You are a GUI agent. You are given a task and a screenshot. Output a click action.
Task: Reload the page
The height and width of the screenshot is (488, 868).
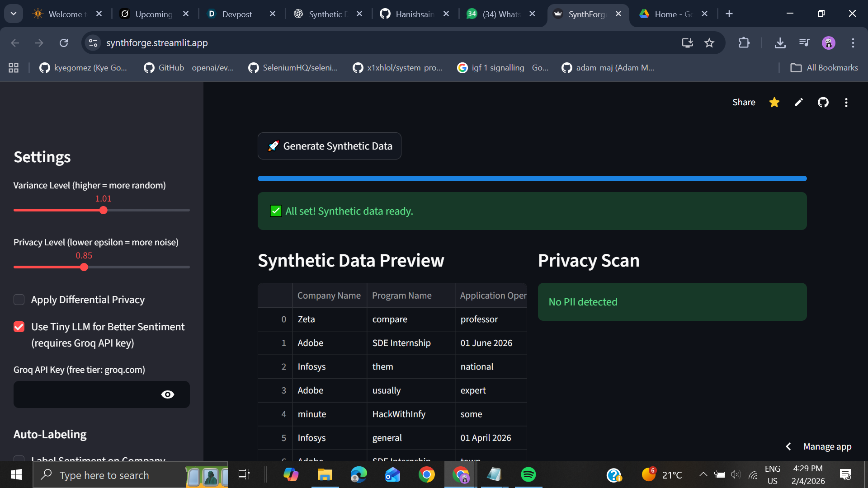coord(64,43)
